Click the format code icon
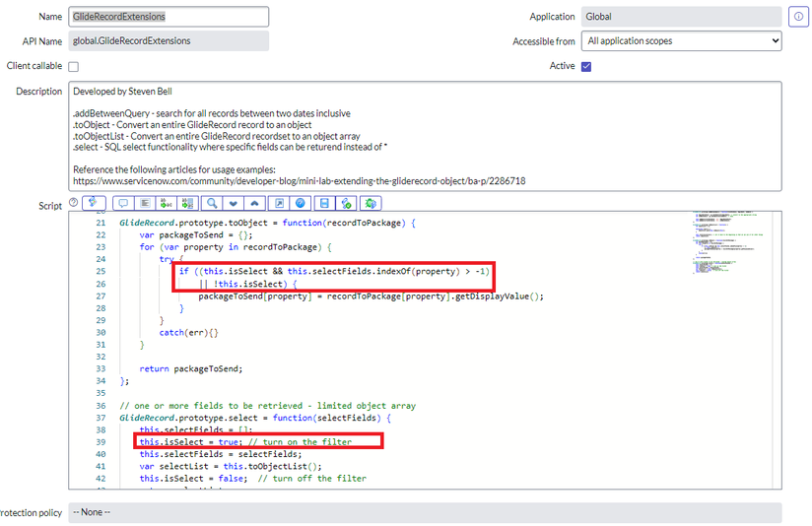The height and width of the screenshot is (526, 812). pos(145,204)
